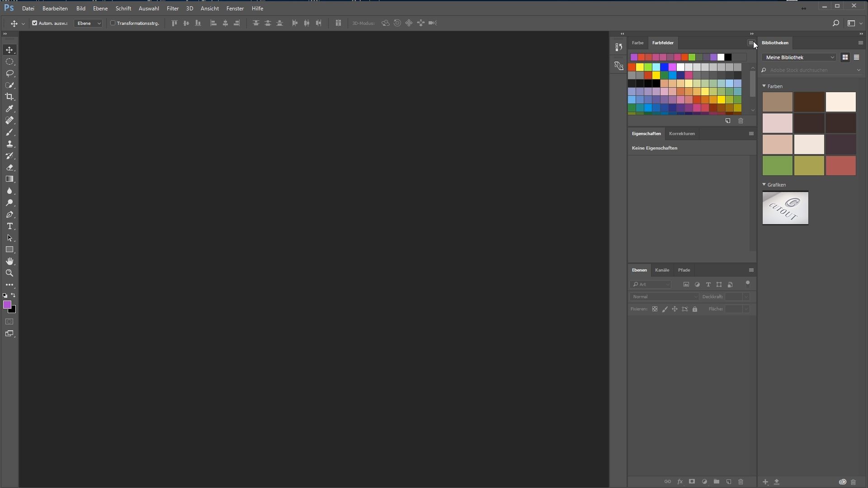This screenshot has width=868, height=488.
Task: Select the Elliptical Marquee tool
Action: click(9, 62)
